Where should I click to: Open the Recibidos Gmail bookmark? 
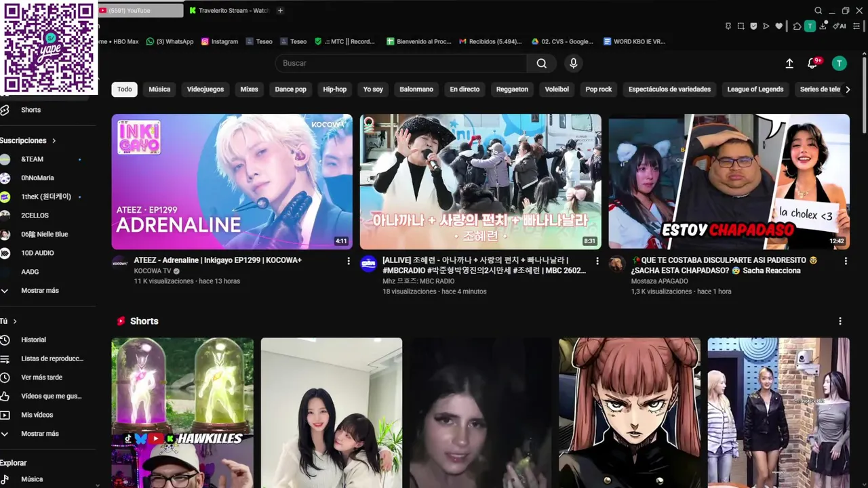coord(490,41)
